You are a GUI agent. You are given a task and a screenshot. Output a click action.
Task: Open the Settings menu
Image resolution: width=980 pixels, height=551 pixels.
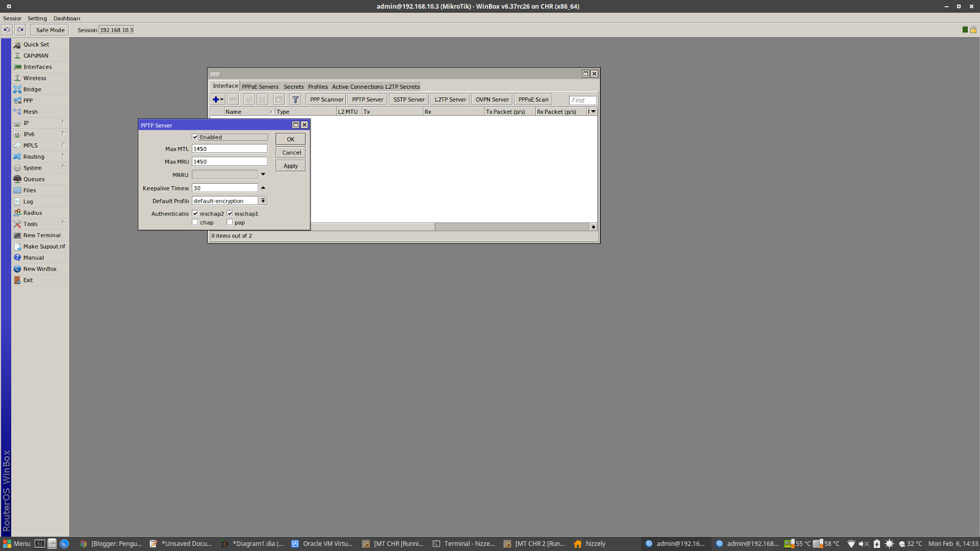(37, 18)
